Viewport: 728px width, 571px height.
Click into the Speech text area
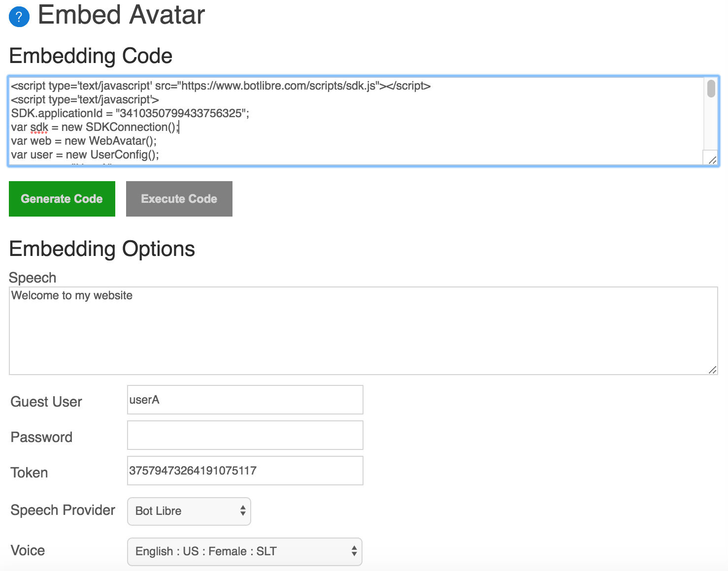(x=364, y=331)
